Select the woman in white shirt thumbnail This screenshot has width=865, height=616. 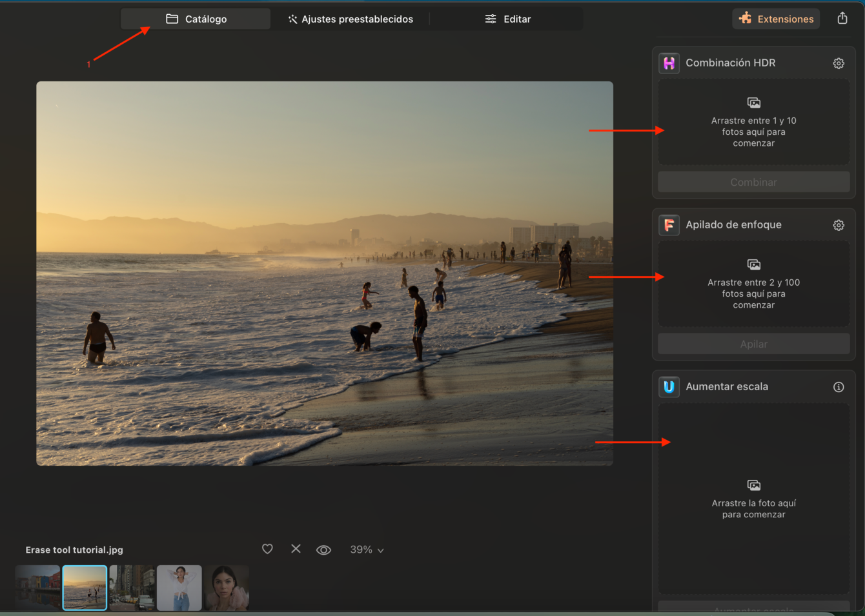click(179, 588)
